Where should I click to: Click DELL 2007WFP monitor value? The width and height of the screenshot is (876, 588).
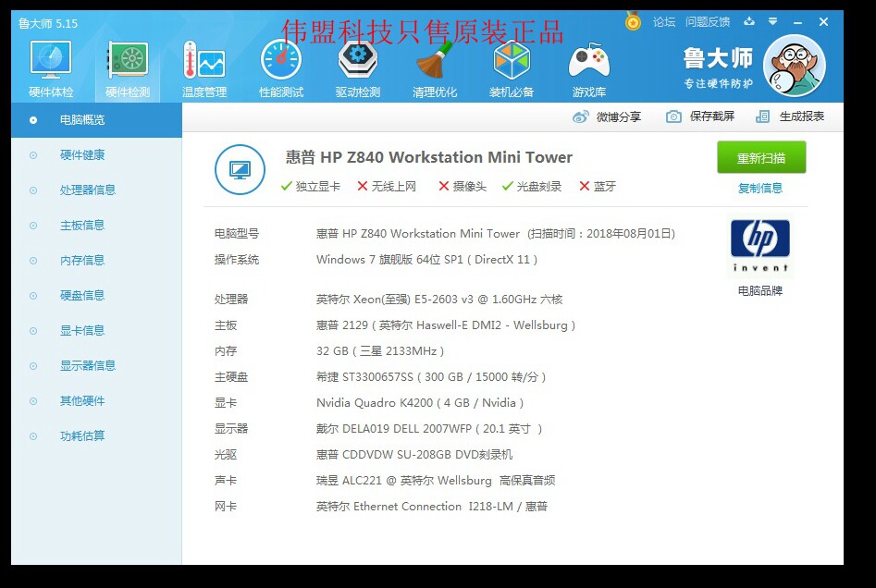coord(429,429)
